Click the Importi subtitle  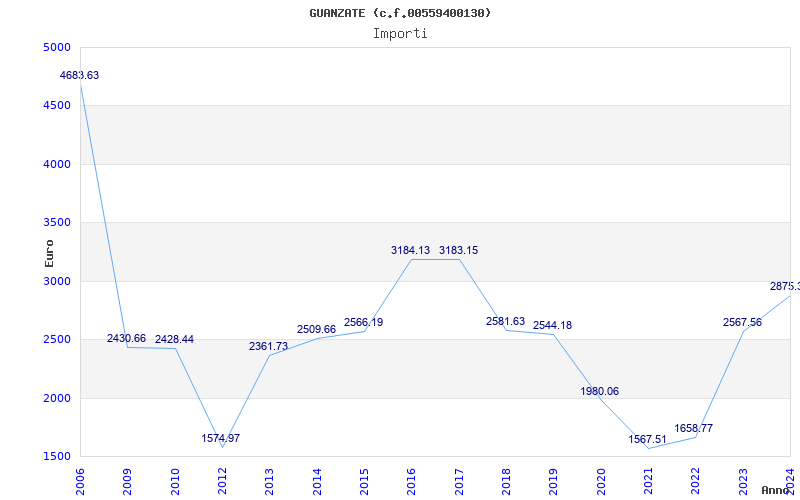400,34
